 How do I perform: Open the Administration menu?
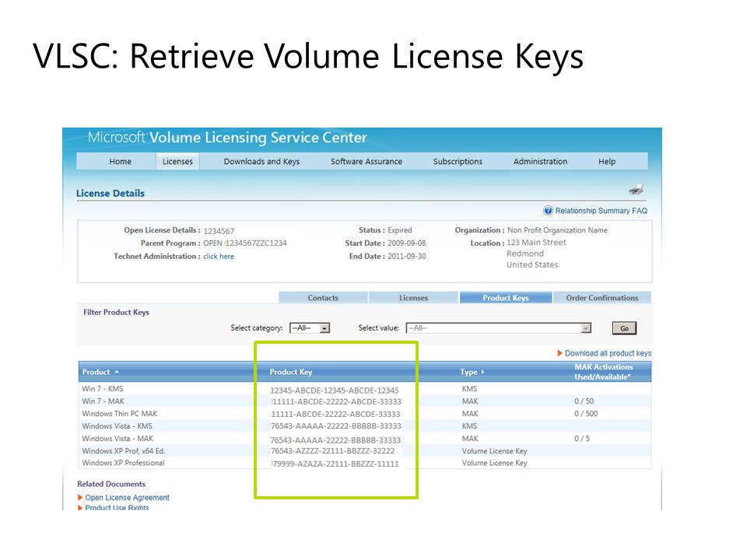(x=540, y=162)
